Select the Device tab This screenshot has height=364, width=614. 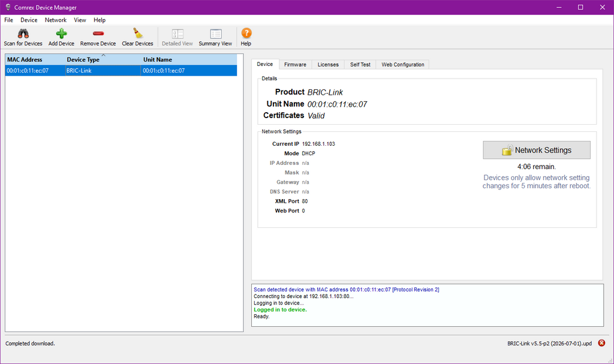(x=264, y=64)
